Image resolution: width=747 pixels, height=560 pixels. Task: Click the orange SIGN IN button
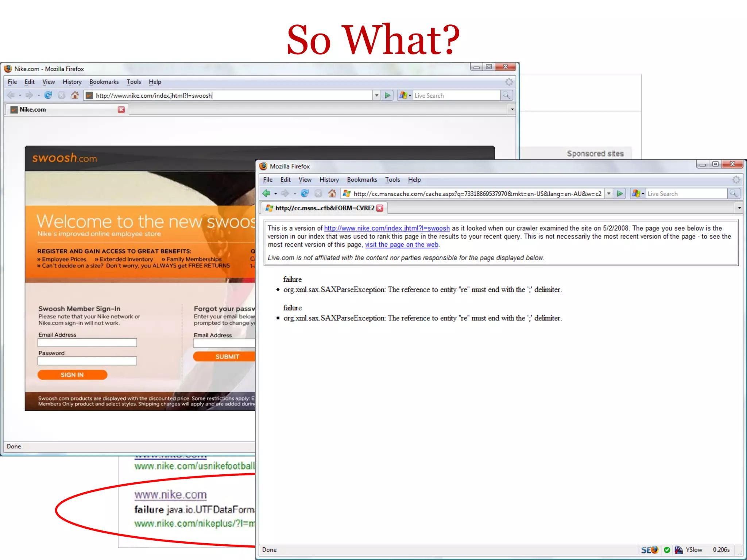pos(72,375)
